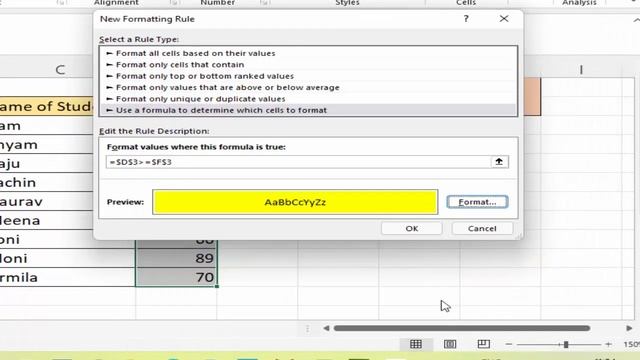Open Alignment group dialog launcher
This screenshot has width=640, height=360.
click(174, 3)
